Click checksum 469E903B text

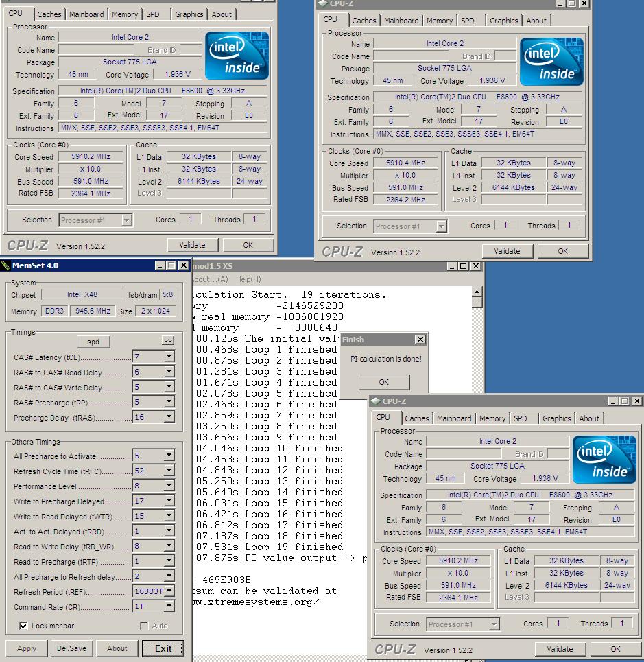click(x=226, y=580)
